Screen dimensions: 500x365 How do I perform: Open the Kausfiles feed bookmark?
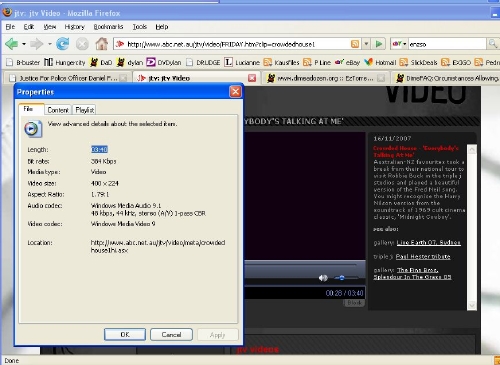tap(281, 62)
